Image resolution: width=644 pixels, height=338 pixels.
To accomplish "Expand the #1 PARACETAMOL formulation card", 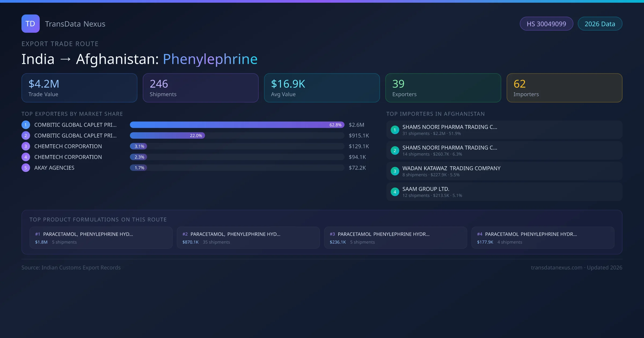I will click(101, 237).
